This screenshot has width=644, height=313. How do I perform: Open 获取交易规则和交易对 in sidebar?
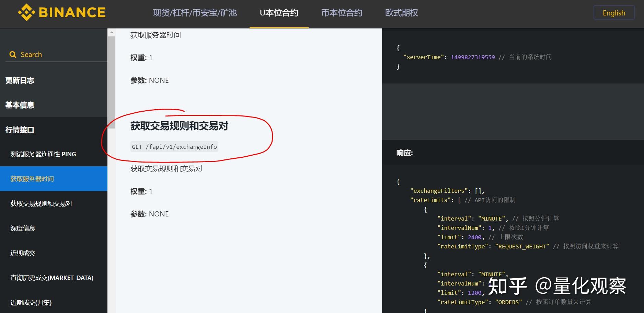[41, 203]
